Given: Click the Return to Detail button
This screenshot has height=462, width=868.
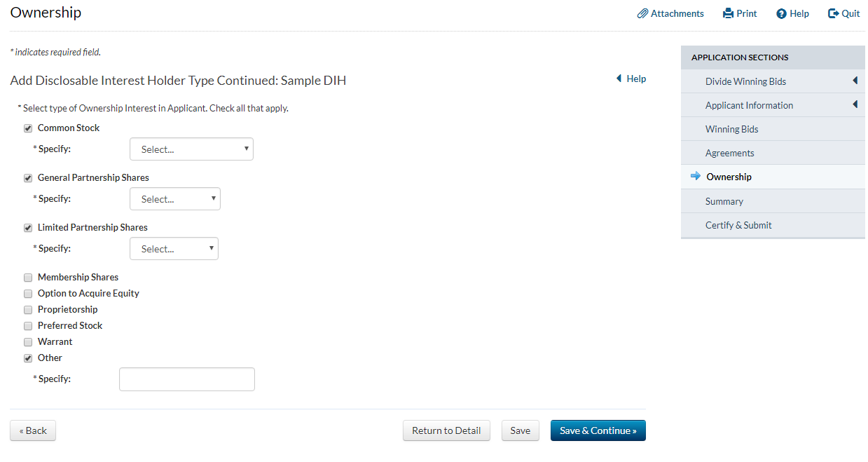Looking at the screenshot, I should pos(446,430).
